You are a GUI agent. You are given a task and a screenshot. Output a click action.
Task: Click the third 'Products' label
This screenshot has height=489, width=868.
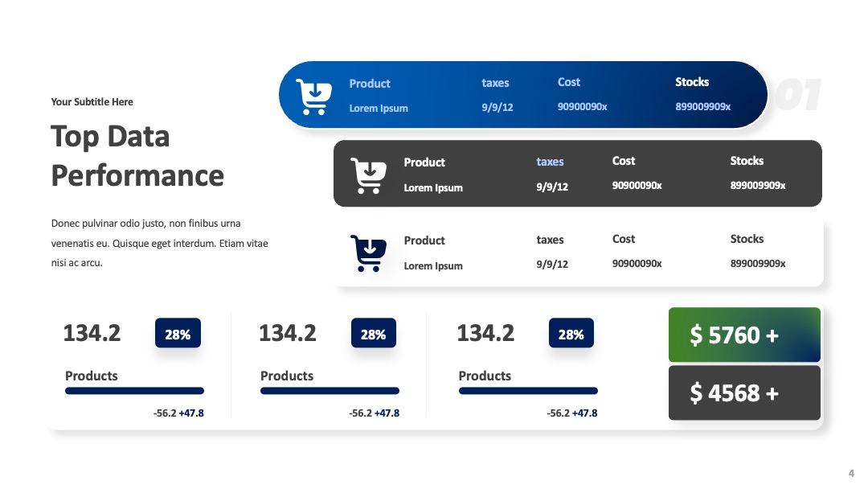pyautogui.click(x=485, y=376)
